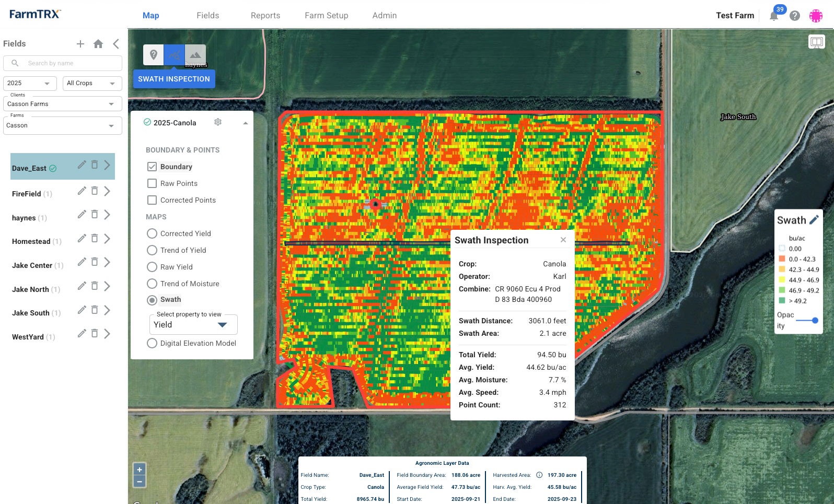The width and height of the screenshot is (834, 504).
Task: Delete the haynes field
Action: [95, 214]
